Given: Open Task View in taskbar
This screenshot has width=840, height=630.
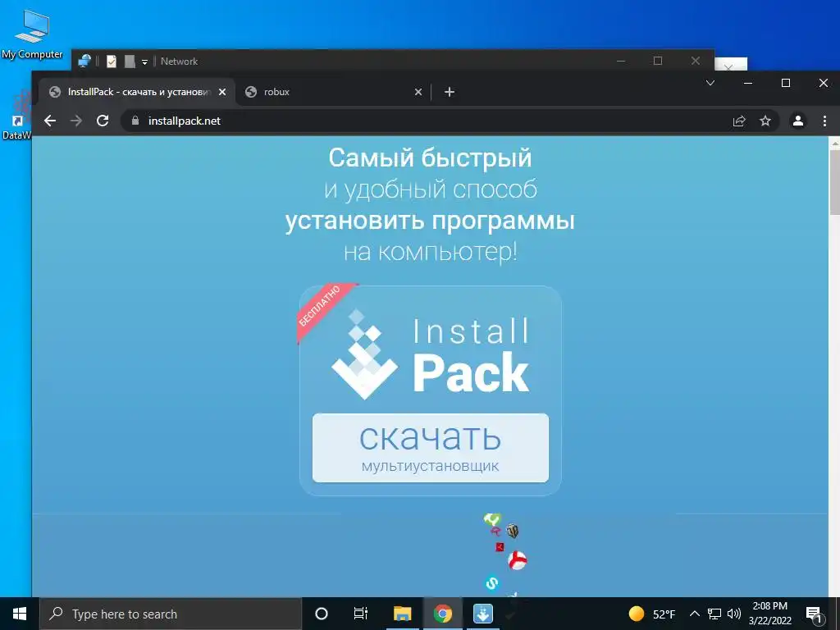Looking at the screenshot, I should (x=361, y=614).
